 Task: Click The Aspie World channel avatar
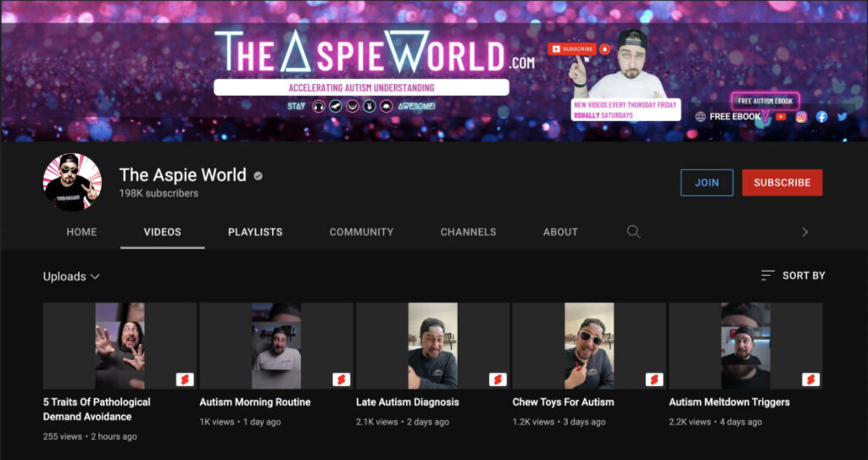click(73, 182)
